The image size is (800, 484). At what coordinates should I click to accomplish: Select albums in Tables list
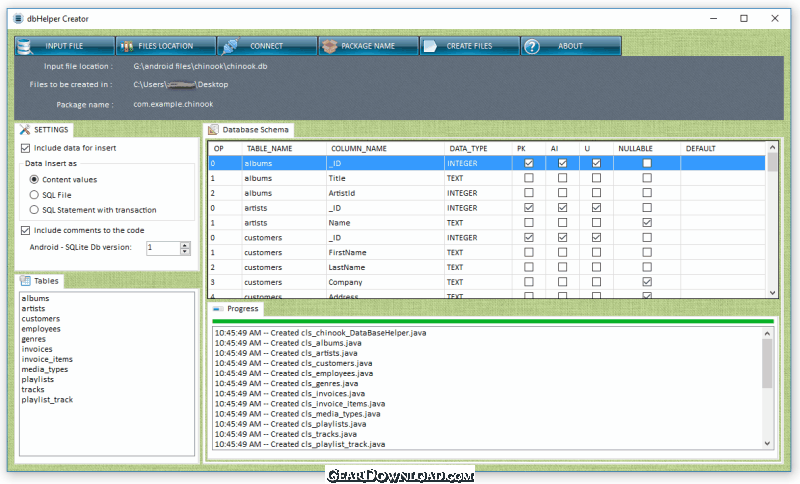35,298
